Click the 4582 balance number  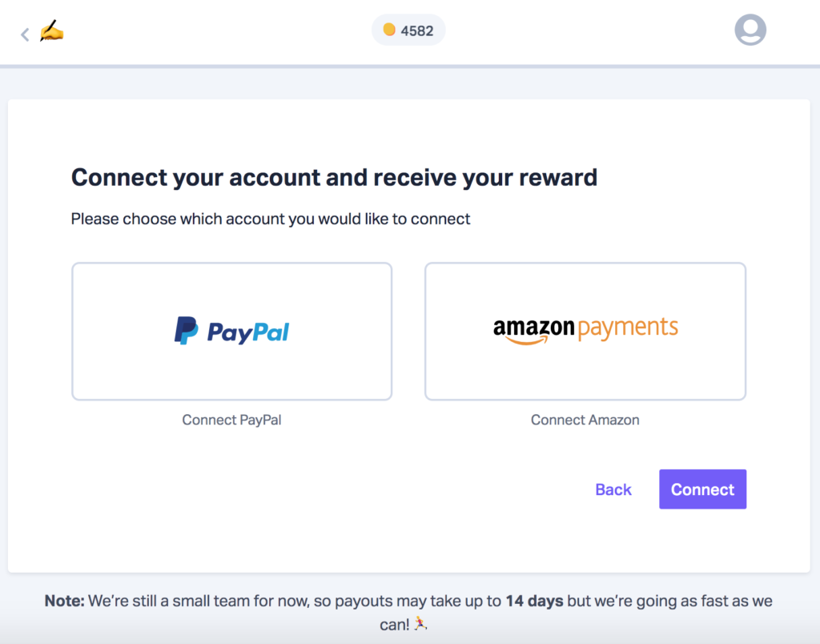tap(416, 31)
